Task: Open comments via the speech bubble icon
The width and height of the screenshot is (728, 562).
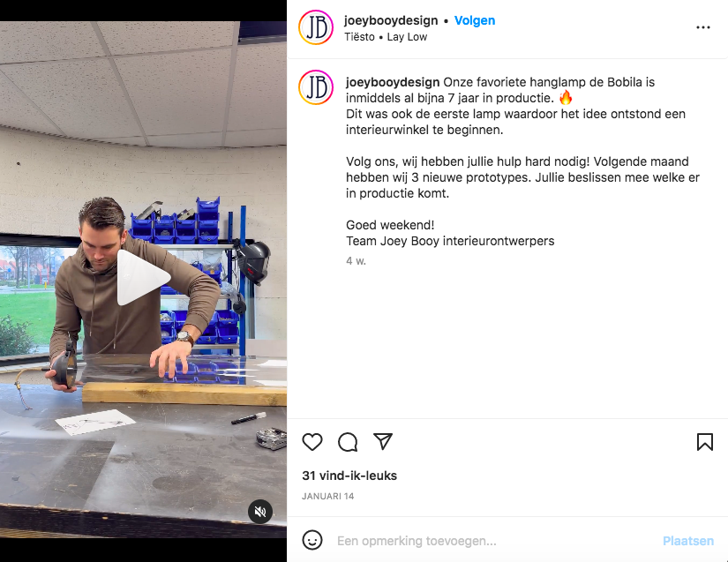Action: [348, 442]
